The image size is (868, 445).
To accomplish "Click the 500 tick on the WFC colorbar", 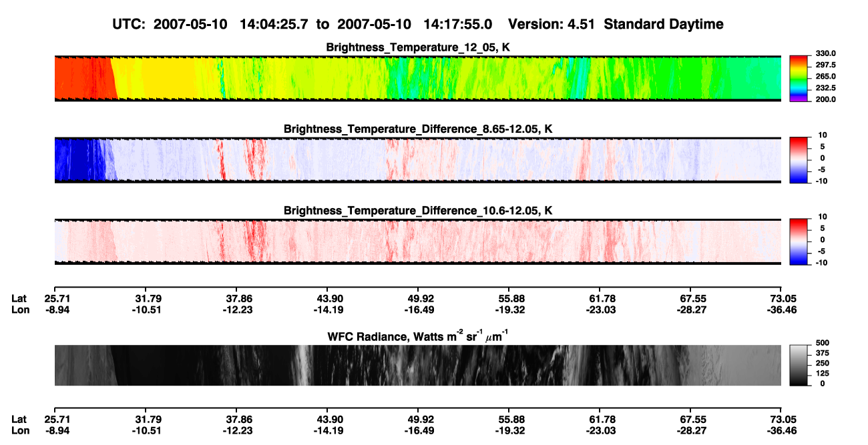I will 824,344.
